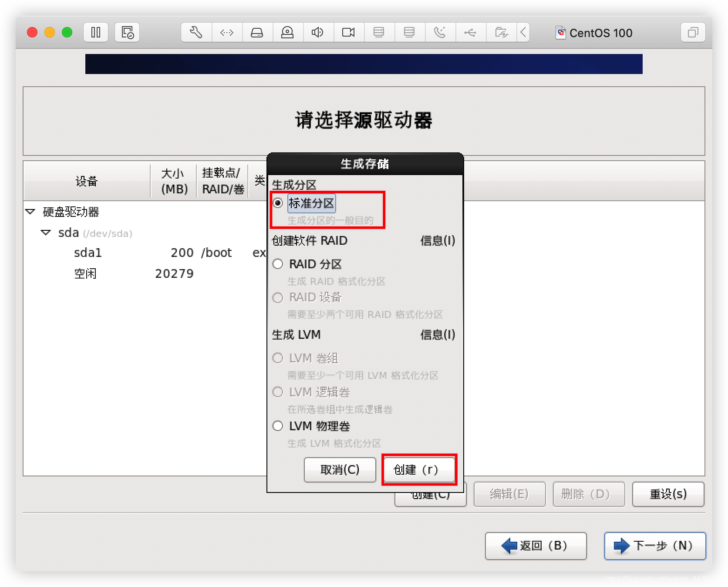The image size is (728, 587).
Task: Click the CD/DVD drive icon in the toolbar
Action: (288, 32)
